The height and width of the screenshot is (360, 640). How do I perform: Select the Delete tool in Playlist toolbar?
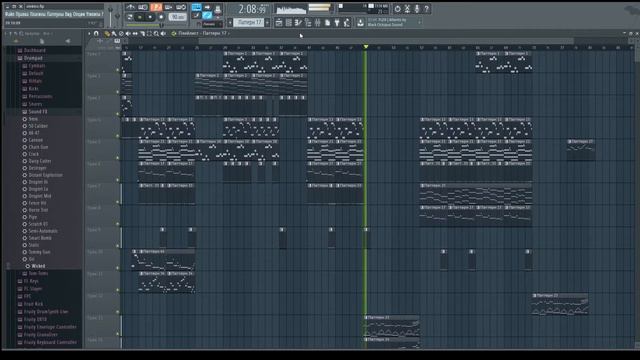point(121,33)
